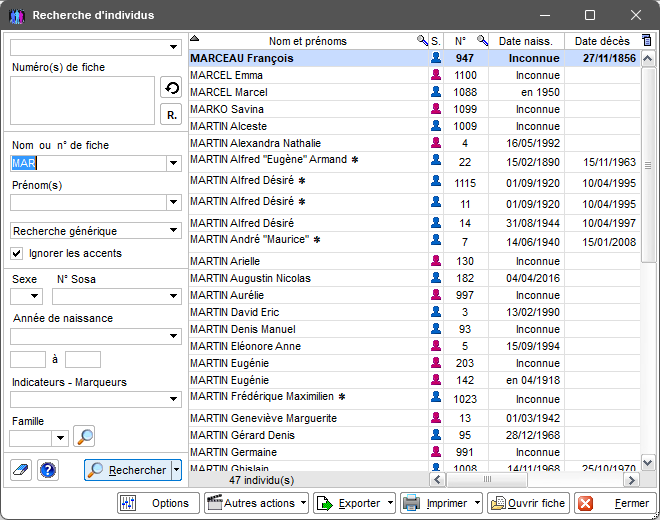
Task: Click the Nom field containing MAR
Action: 88,163
